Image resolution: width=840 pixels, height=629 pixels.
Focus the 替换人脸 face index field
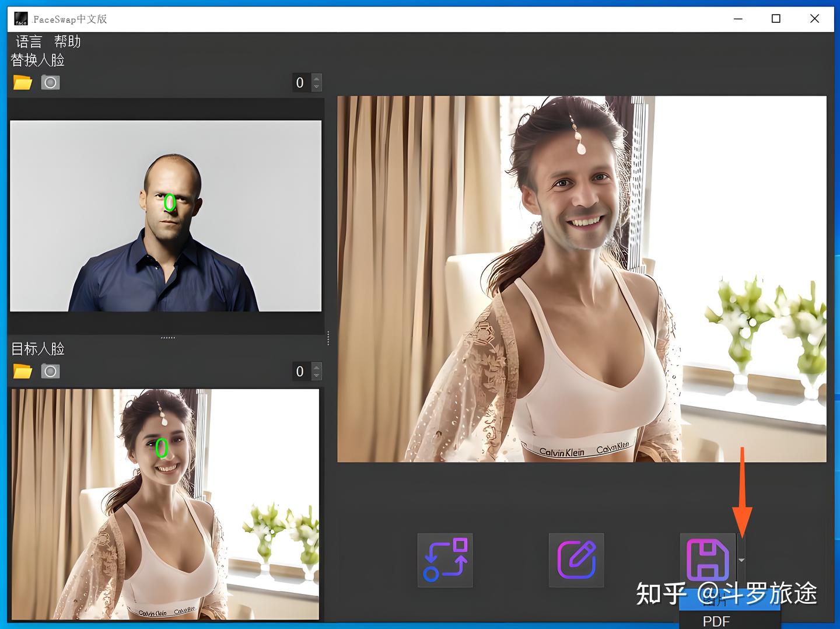pos(301,82)
